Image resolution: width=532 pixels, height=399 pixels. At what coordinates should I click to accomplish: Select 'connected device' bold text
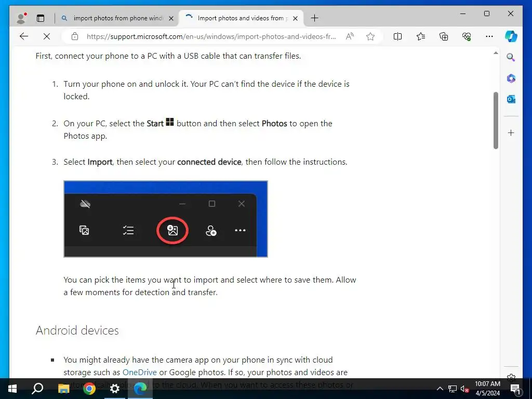pos(209,162)
